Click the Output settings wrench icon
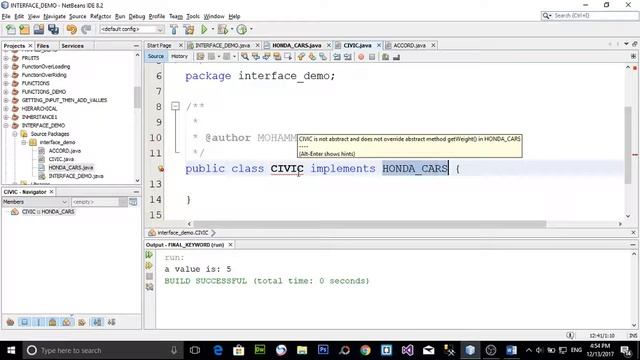 [x=149, y=287]
